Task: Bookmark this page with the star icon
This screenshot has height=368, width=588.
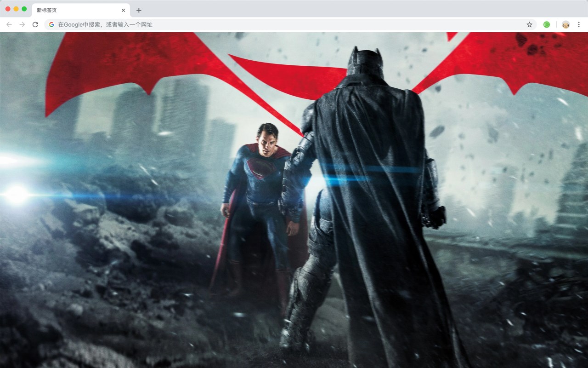Action: 529,24
